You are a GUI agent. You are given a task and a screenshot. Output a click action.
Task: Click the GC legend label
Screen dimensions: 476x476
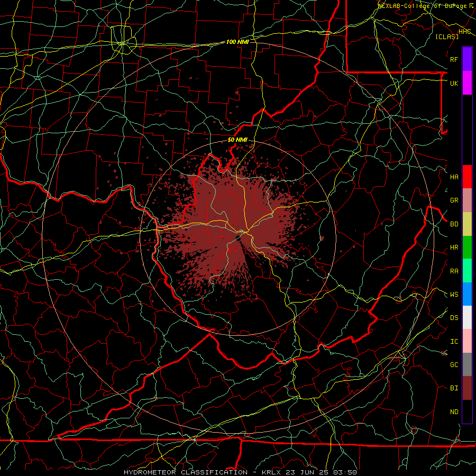point(454,365)
